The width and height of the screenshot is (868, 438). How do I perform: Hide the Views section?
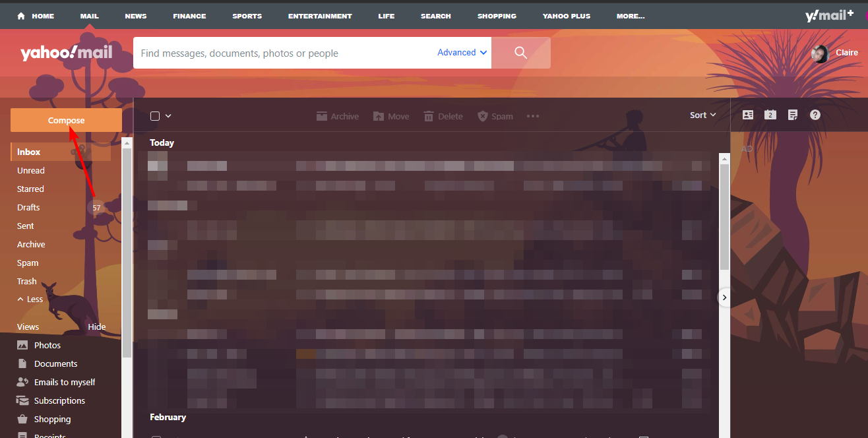coord(97,327)
